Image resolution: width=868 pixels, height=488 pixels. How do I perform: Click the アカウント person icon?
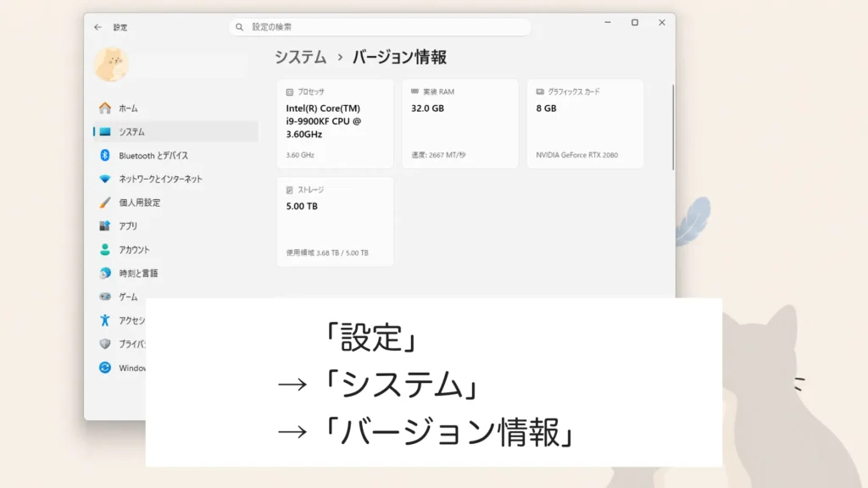tap(104, 250)
